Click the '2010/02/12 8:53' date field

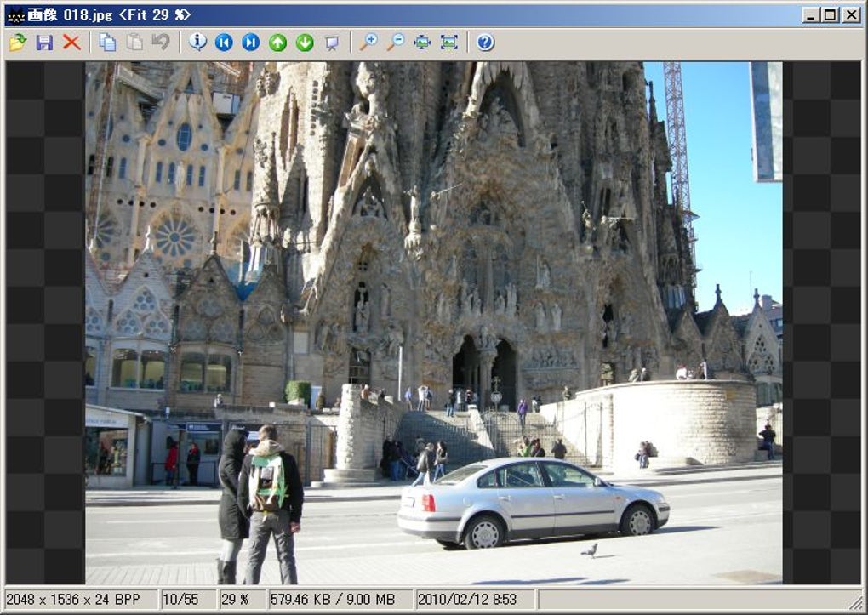476,600
